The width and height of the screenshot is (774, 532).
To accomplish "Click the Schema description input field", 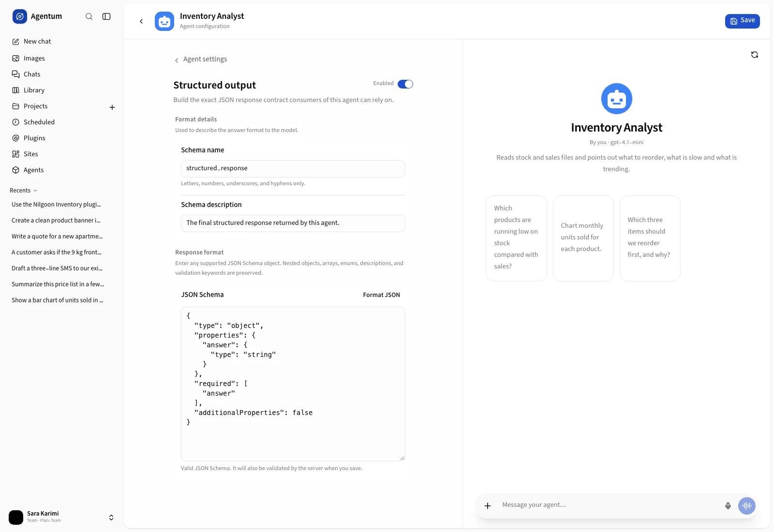I will point(293,223).
